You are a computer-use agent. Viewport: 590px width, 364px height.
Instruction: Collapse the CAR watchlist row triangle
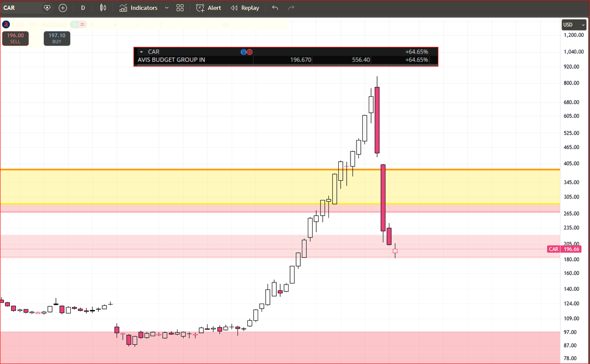click(x=142, y=52)
